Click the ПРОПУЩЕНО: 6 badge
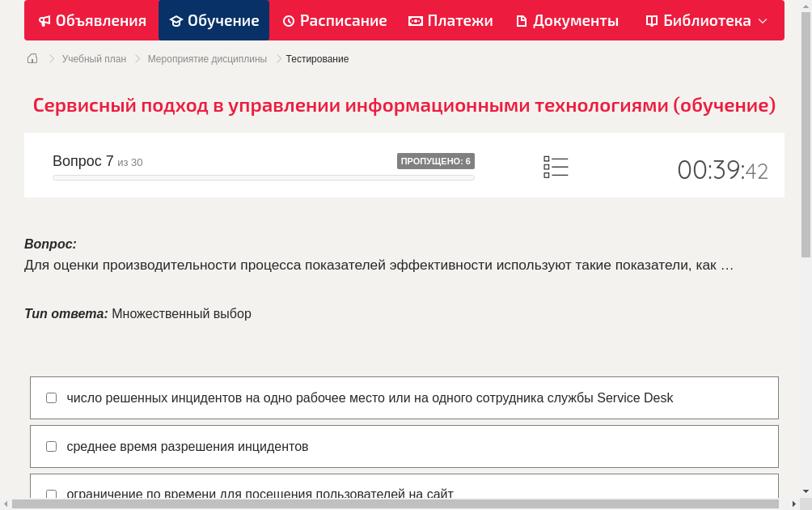The width and height of the screenshot is (812, 510). [x=437, y=160]
